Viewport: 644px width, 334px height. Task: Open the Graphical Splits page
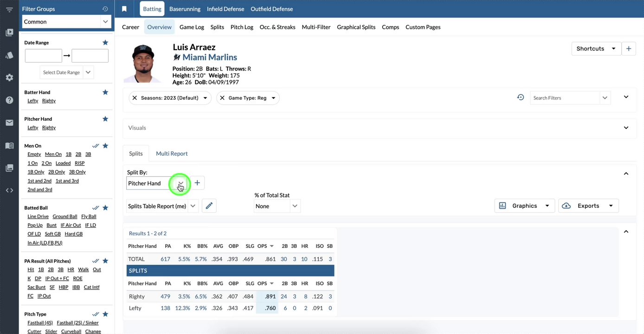click(x=356, y=27)
